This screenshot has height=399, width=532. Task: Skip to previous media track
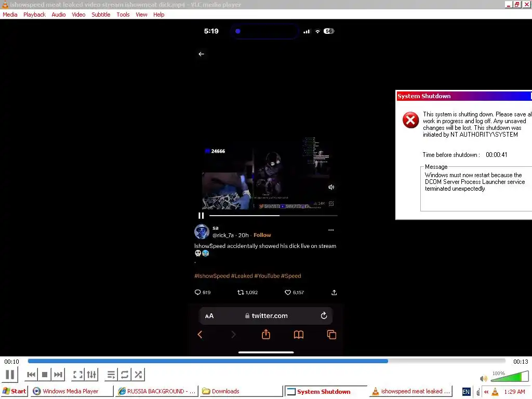click(x=31, y=375)
